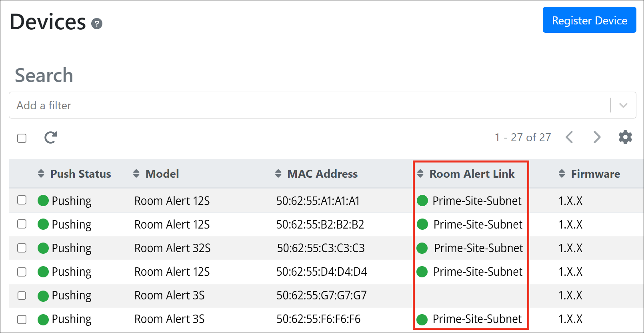Open table settings gear icon
The width and height of the screenshot is (644, 333).
pyautogui.click(x=625, y=137)
